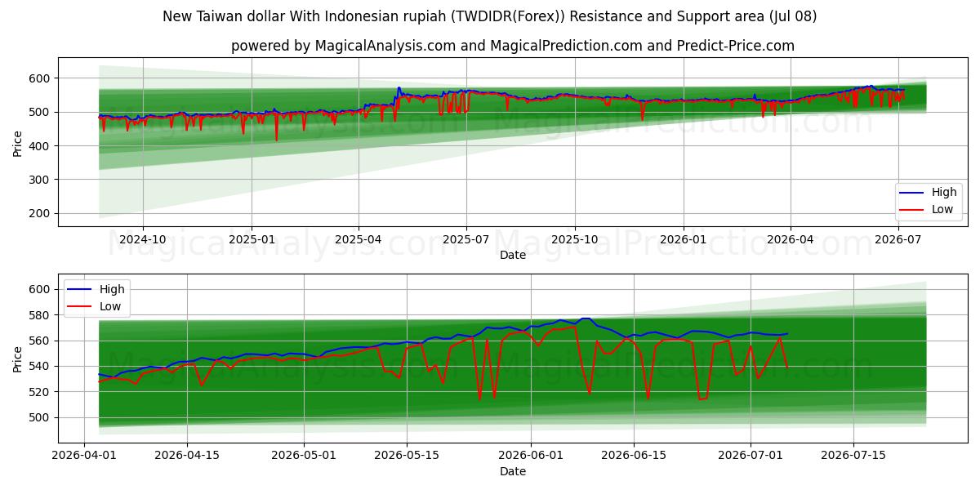This screenshot has width=980, height=490.
Task: Click the 'powered by MagicalAnalysis.com' subtitle
Action: 513,46
